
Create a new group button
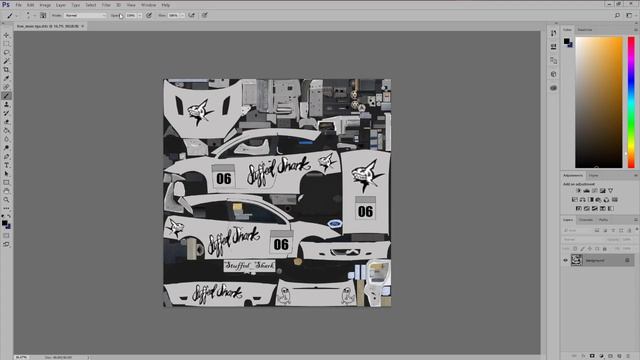(x=610, y=356)
